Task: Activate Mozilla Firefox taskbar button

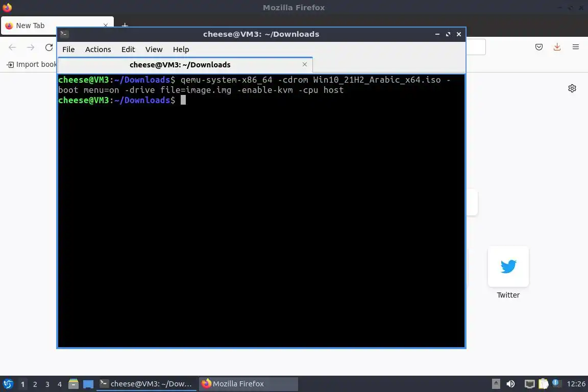Action: click(x=248, y=384)
